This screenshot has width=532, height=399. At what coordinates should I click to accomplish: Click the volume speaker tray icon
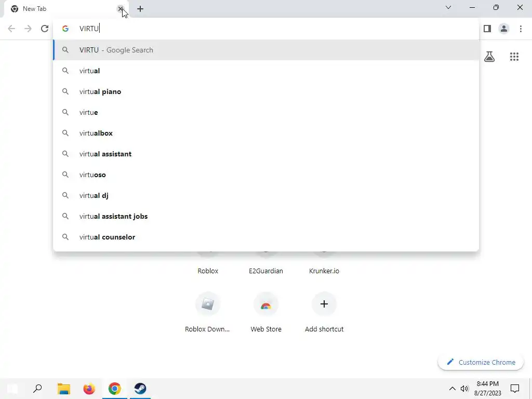464,389
